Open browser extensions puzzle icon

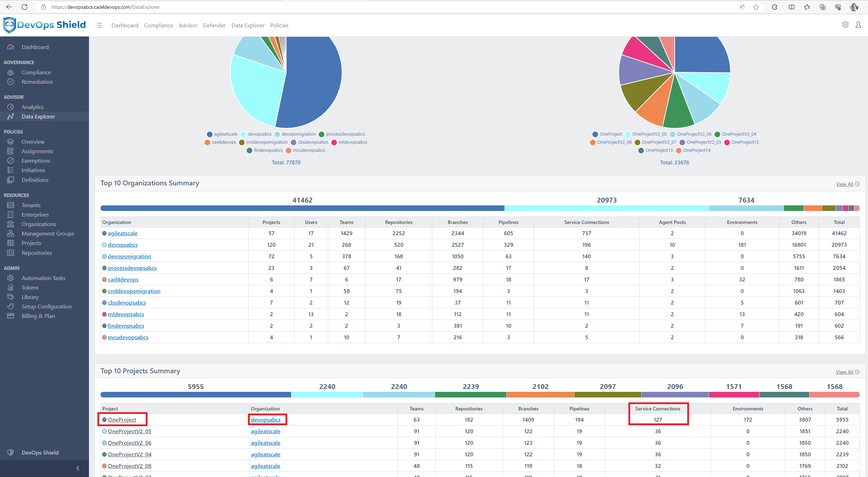point(774,7)
